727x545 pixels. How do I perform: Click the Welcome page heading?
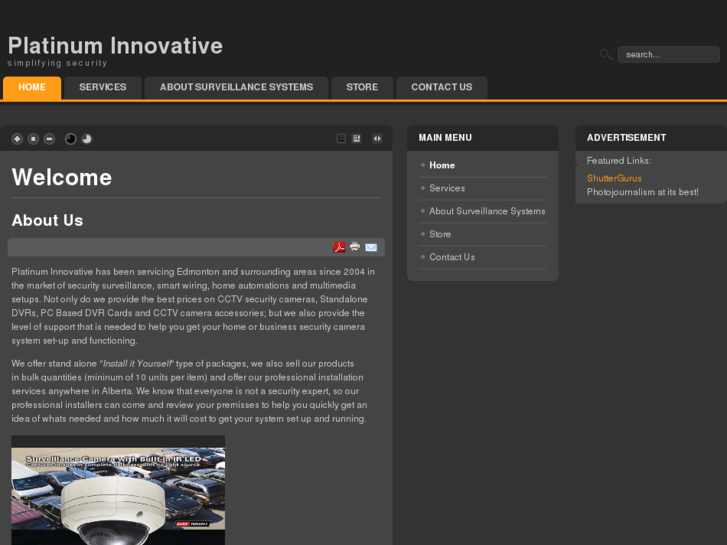[x=62, y=177]
